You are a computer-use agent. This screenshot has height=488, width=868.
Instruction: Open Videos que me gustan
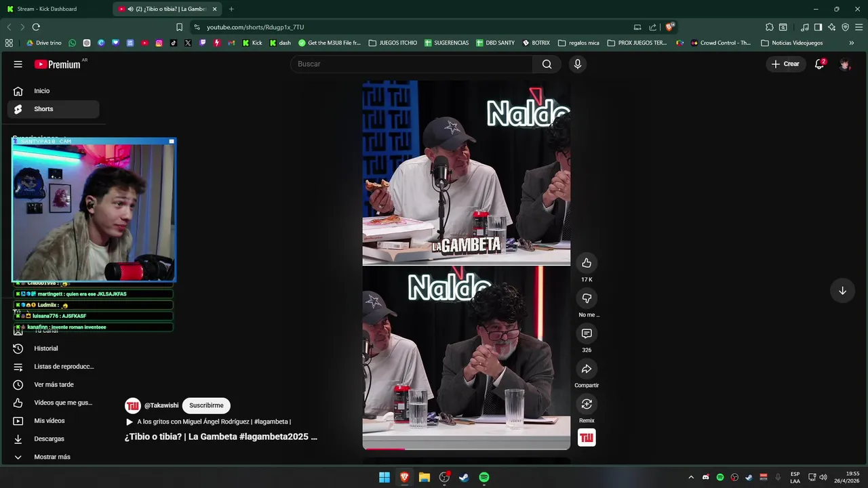click(x=53, y=403)
